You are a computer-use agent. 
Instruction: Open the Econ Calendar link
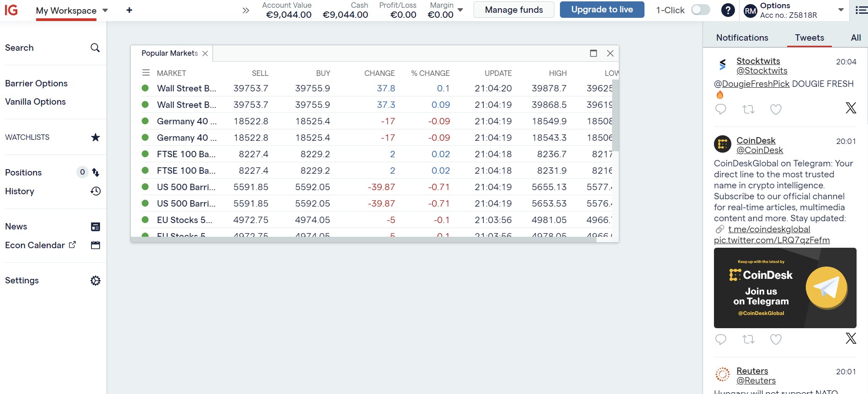[x=40, y=245]
